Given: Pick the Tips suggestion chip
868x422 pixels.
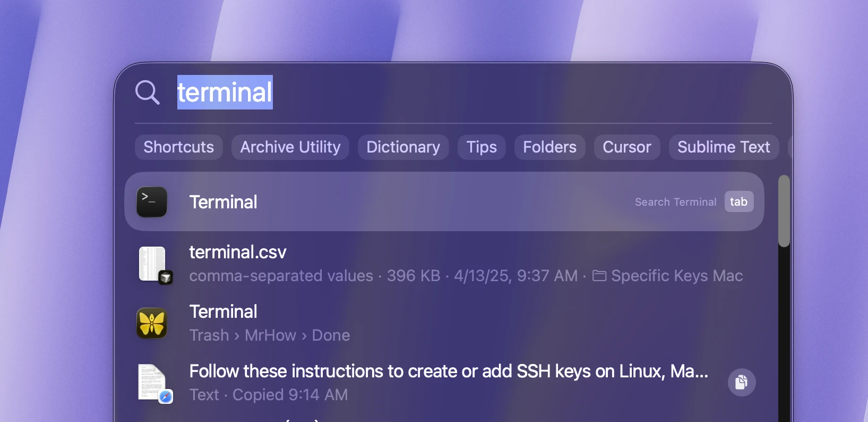Looking at the screenshot, I should (482, 147).
